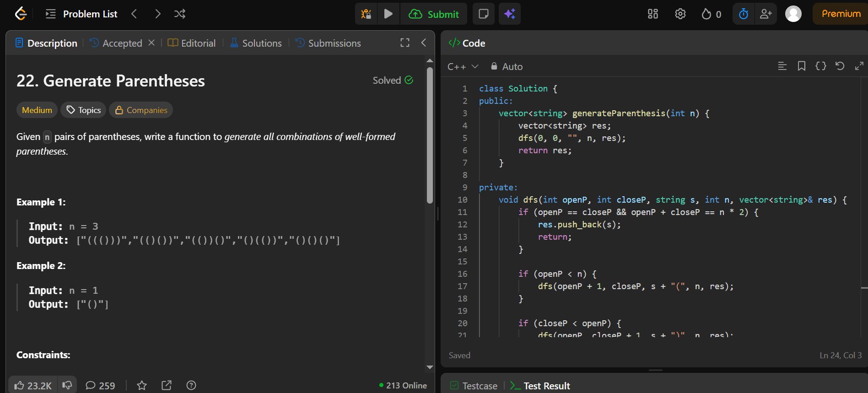Open the debugger bug icon

coord(366,14)
